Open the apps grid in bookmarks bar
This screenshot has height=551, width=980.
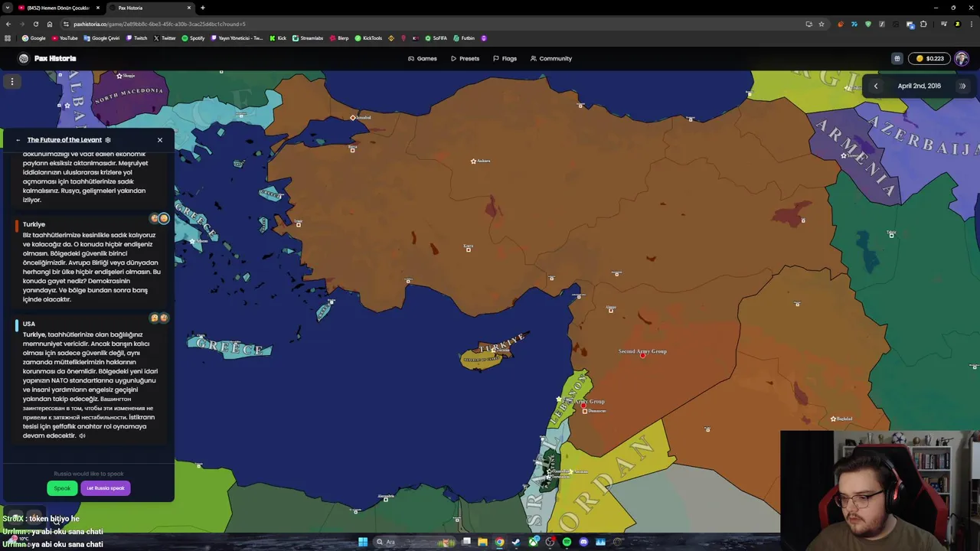point(8,37)
